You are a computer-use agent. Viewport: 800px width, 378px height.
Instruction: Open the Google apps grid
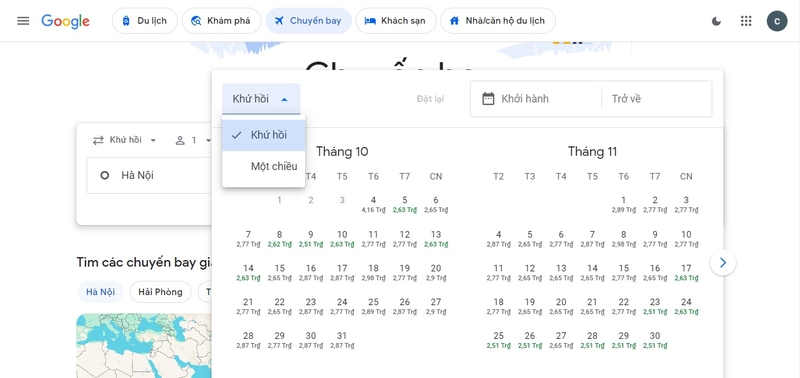click(746, 21)
